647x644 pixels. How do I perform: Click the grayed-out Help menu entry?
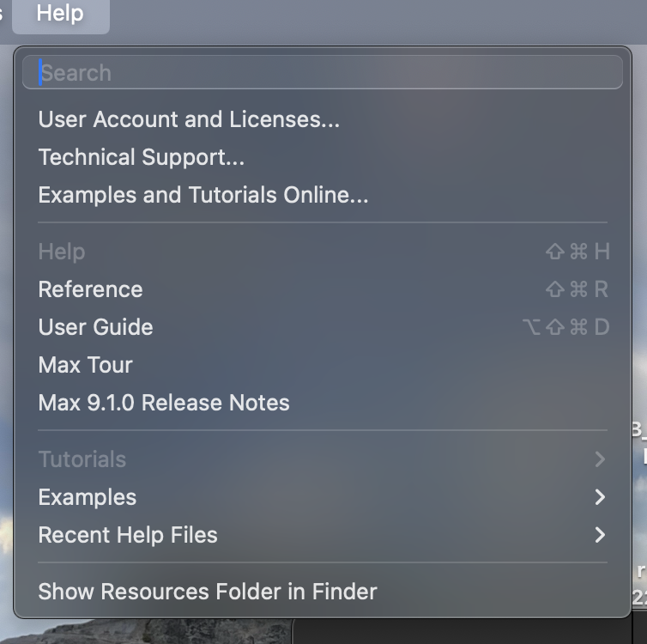62,252
